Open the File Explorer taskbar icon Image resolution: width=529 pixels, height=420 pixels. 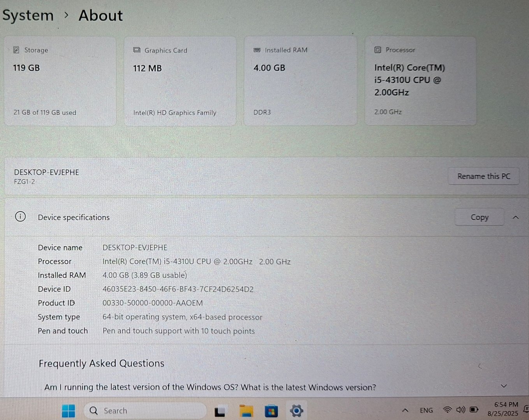pos(246,411)
